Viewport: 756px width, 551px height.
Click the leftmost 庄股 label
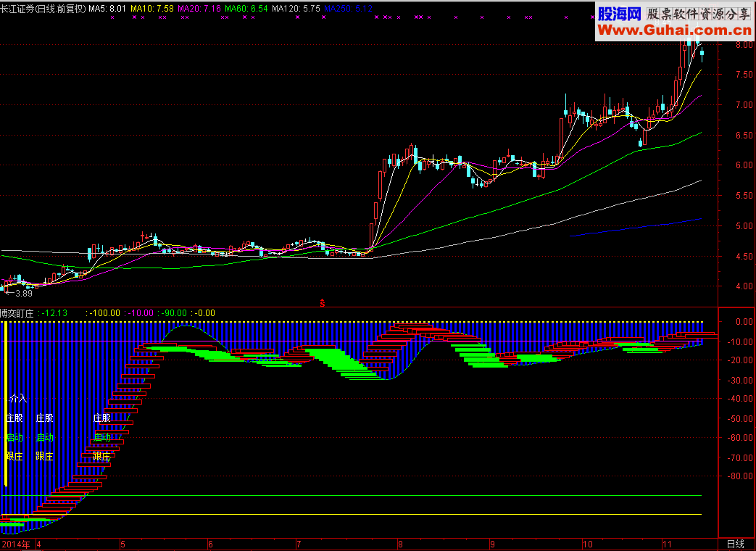tap(14, 418)
